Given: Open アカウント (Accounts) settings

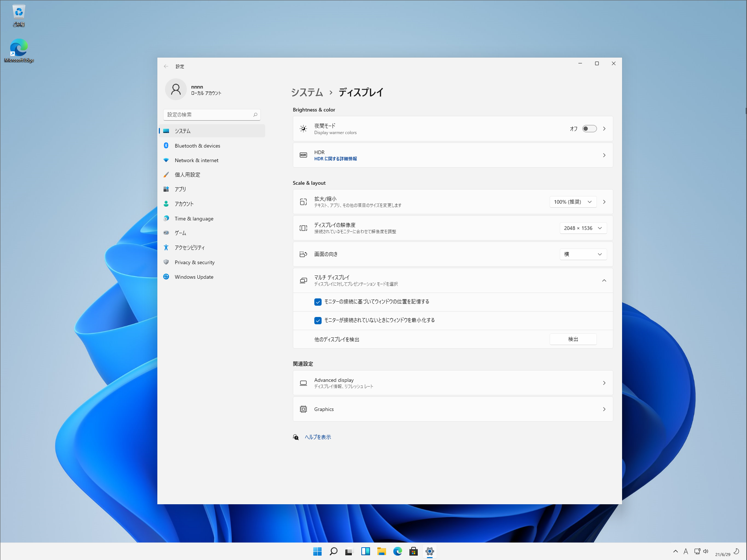Looking at the screenshot, I should click(x=212, y=204).
